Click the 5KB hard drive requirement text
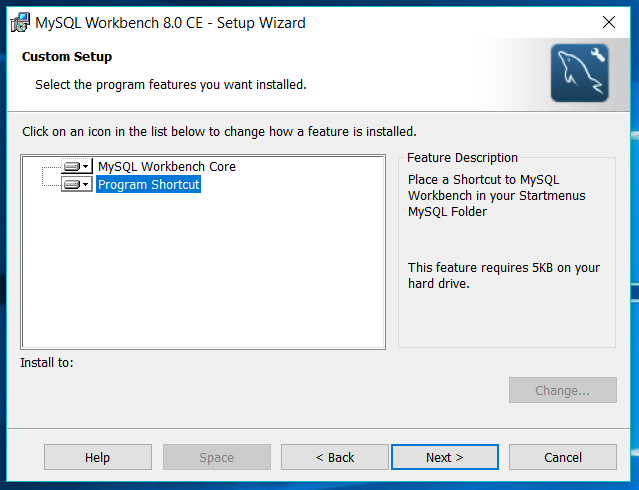This screenshot has width=639, height=490. 504,276
